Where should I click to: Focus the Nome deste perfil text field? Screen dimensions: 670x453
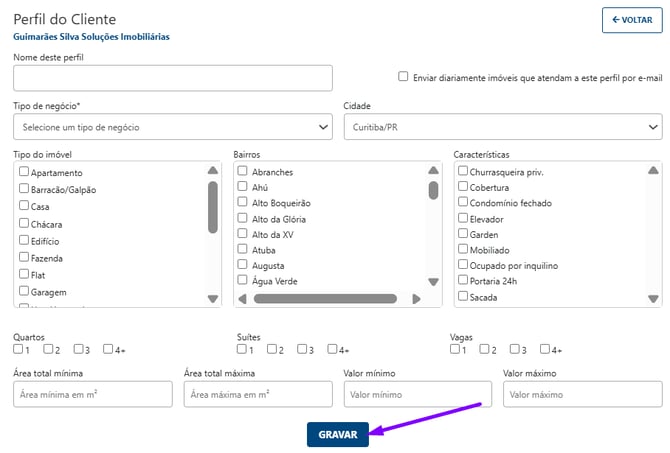172,78
